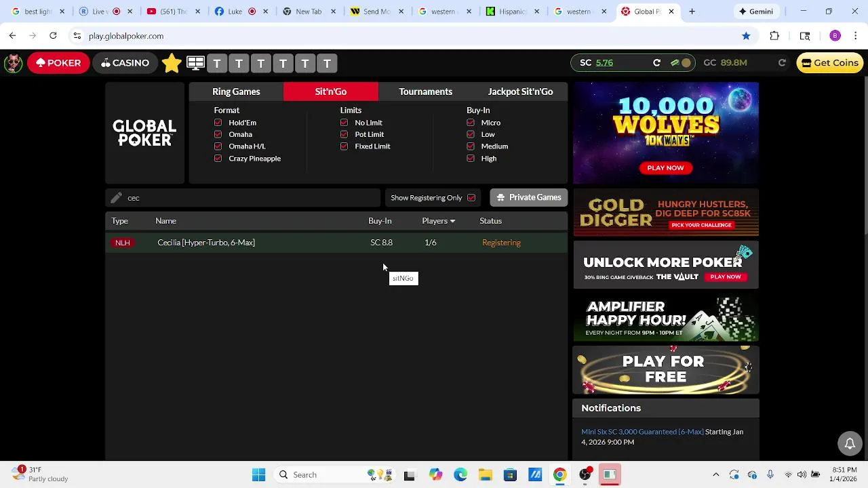Reload the Global Poker page
This screenshot has width=868, height=488.
coord(53,36)
